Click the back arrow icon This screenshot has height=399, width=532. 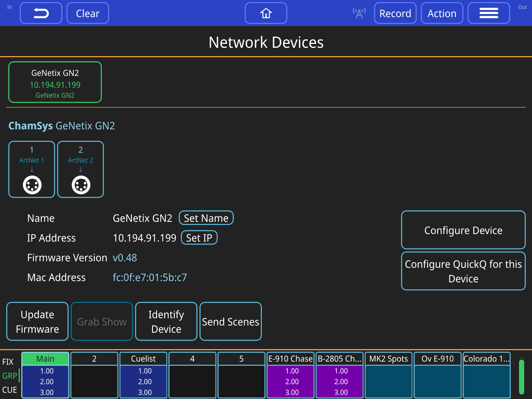coord(41,13)
